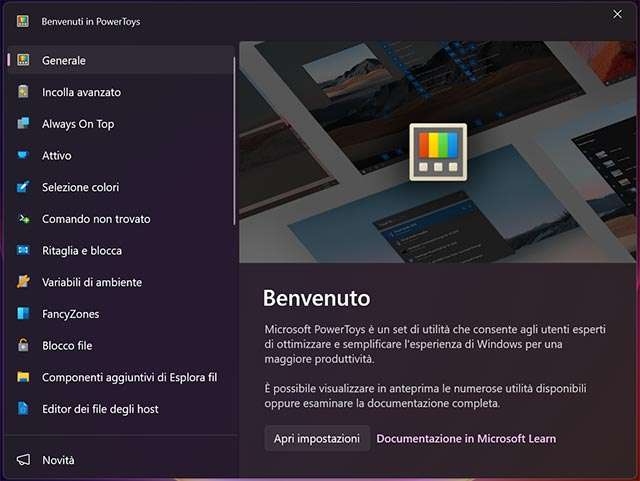Click the large PowerToys logo
Viewport: 640px width, 481px height.
438,152
